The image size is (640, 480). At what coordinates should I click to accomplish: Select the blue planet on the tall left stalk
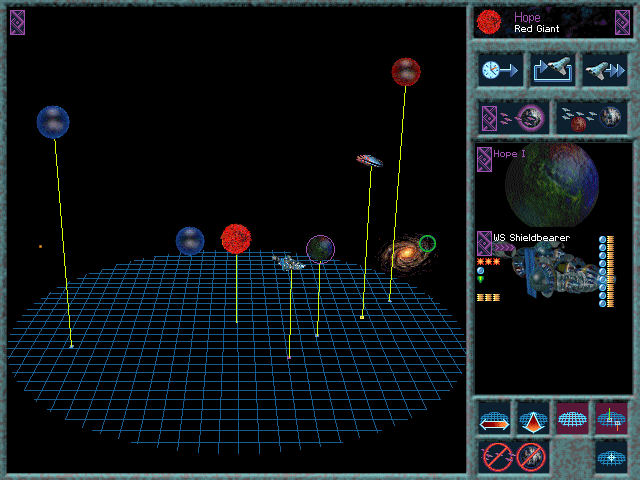53,122
